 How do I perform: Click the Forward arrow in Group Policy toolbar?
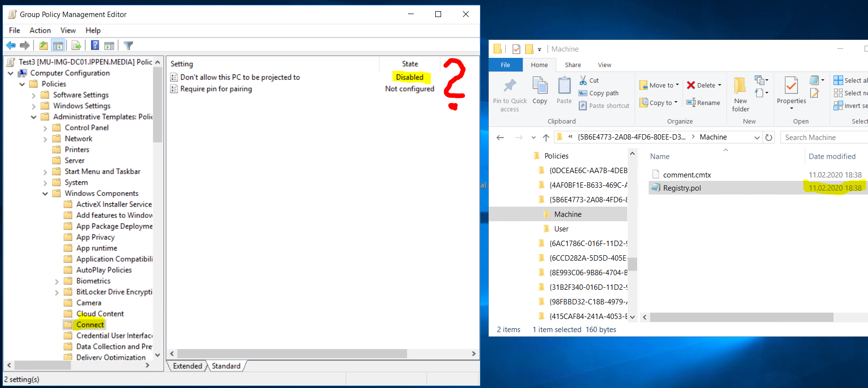24,46
